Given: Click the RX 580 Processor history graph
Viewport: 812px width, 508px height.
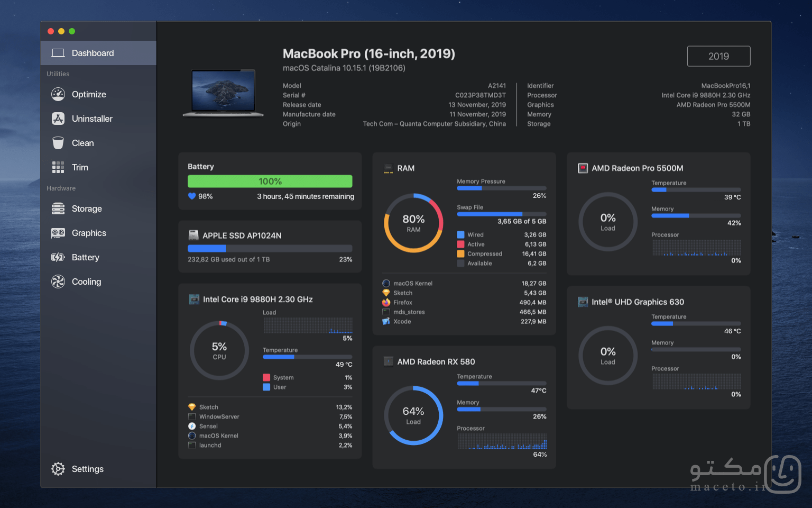Looking at the screenshot, I should click(502, 441).
